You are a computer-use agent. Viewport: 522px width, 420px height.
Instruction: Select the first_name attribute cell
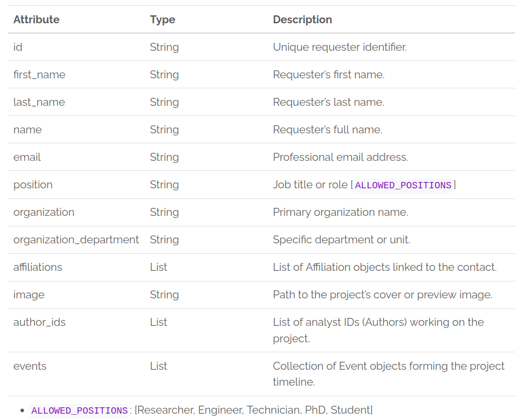39,75
